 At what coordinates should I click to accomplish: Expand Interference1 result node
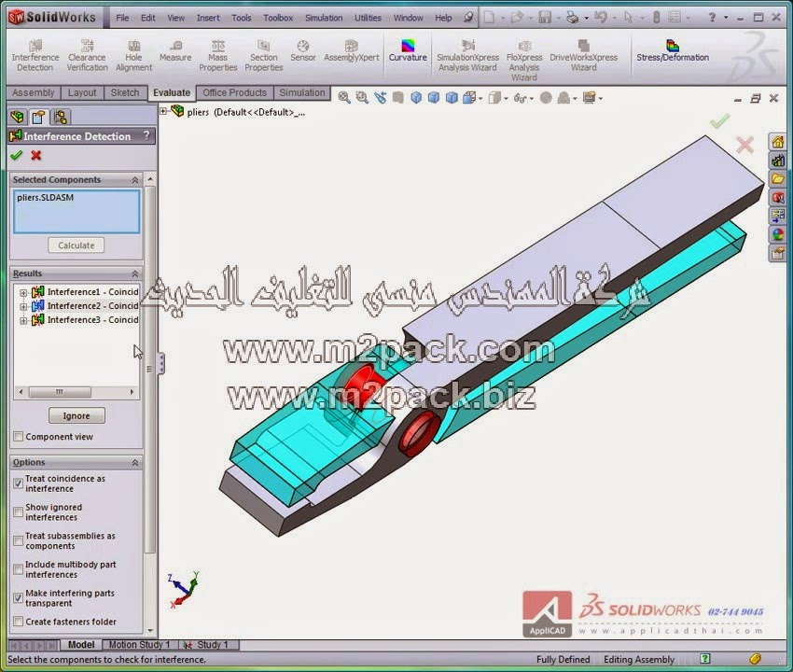pyautogui.click(x=23, y=292)
